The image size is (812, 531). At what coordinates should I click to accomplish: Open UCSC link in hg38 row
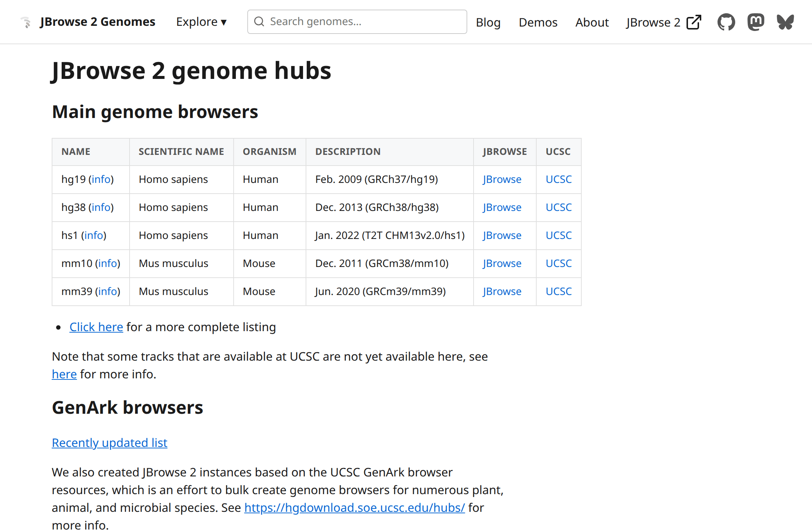coord(558,207)
